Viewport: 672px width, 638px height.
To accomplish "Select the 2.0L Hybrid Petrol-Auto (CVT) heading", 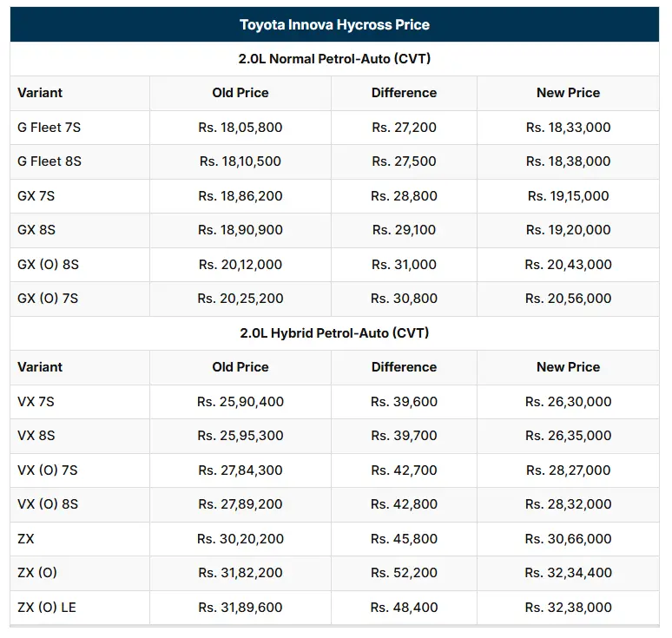I will click(334, 333).
